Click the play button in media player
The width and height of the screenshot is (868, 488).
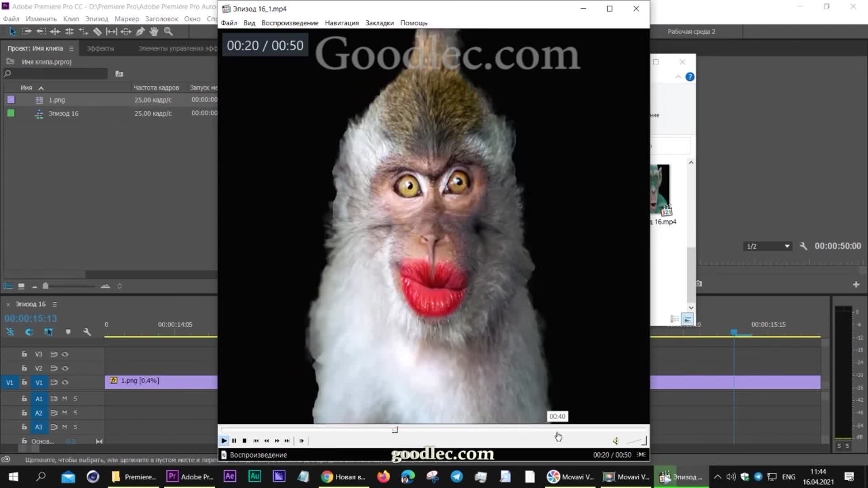click(x=224, y=441)
